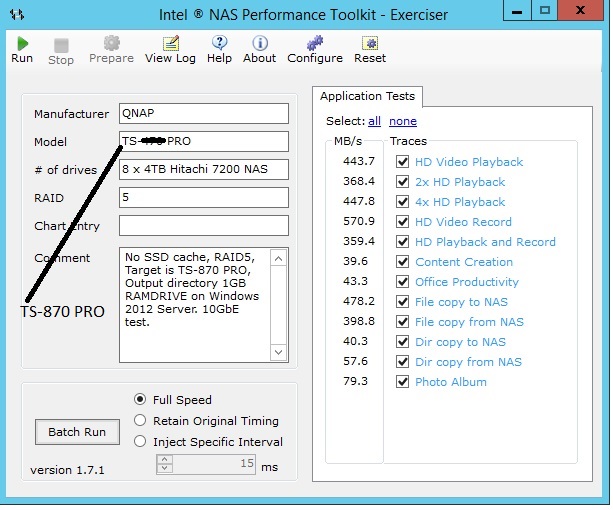This screenshot has width=613, height=510.
Task: Click the 478.2 MB/s result value
Action: pos(358,301)
